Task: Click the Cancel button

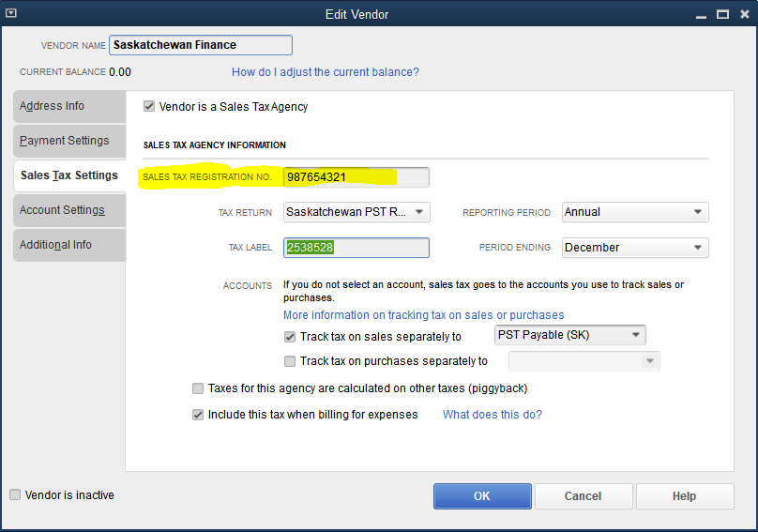Action: tap(584, 496)
